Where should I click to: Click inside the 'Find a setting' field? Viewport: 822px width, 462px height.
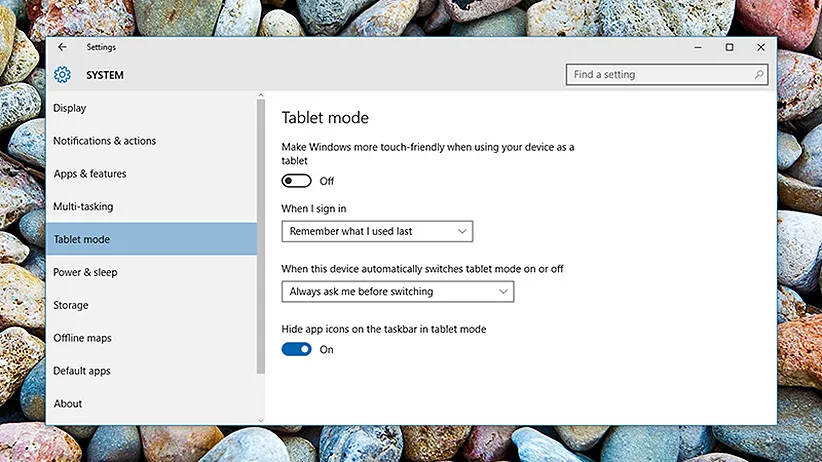point(658,75)
